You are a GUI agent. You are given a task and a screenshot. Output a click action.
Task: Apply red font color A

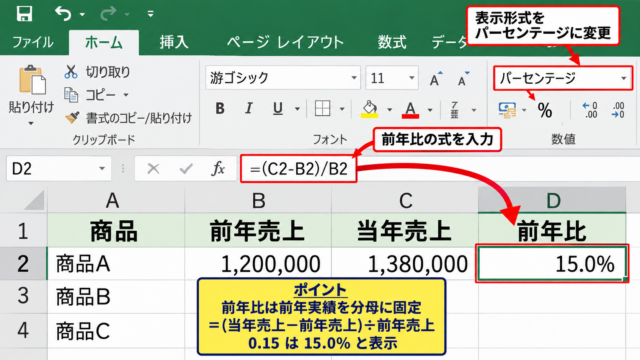pyautogui.click(x=410, y=109)
